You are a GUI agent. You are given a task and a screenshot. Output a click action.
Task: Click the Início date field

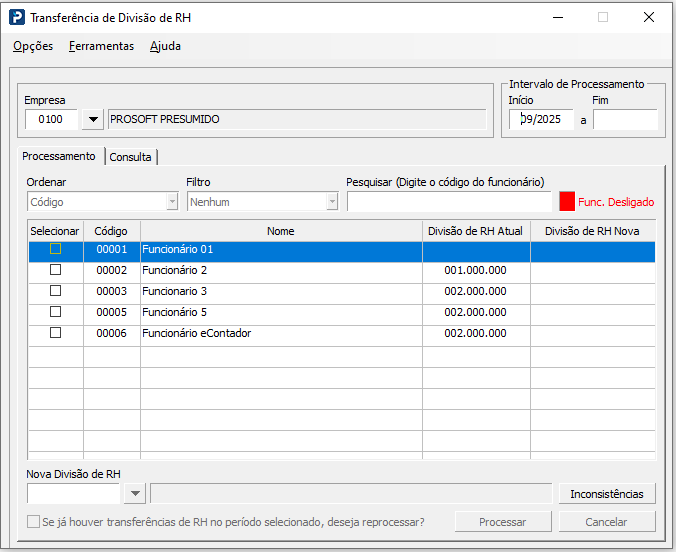[540, 120]
